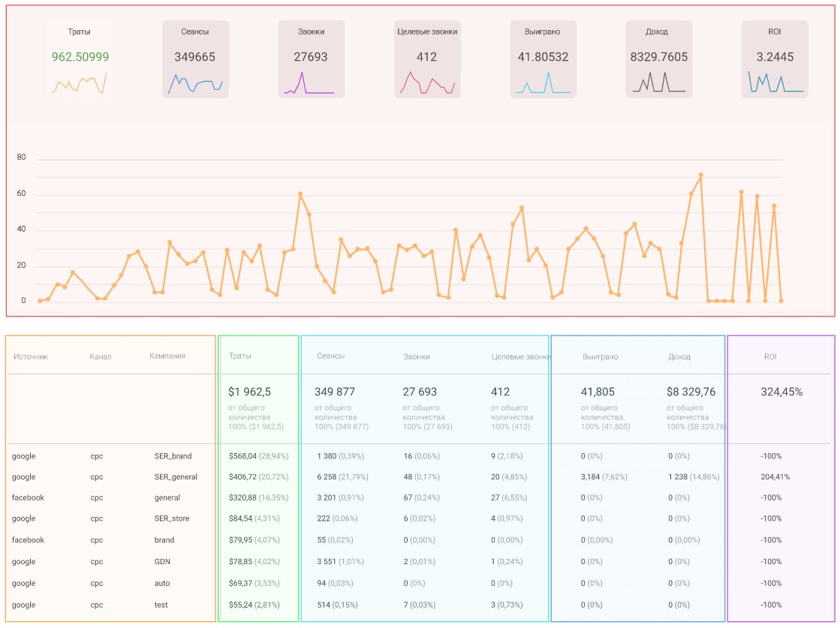Sort by the Кампания column header

coord(167,356)
